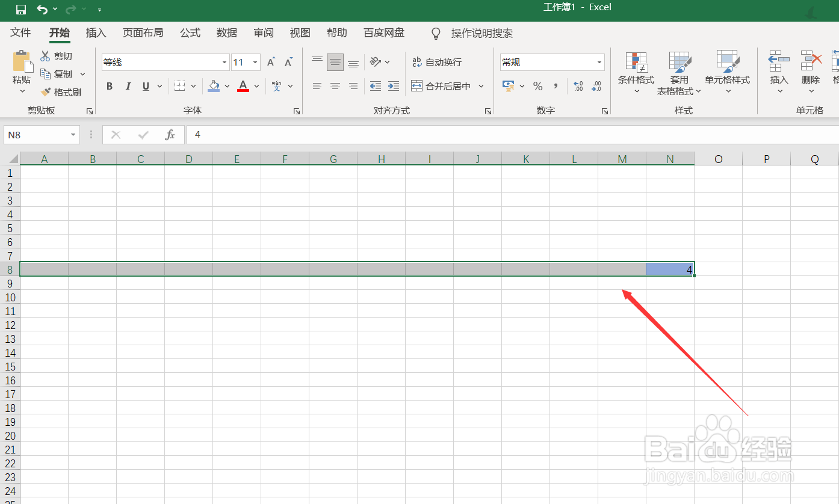Click the phonetic guide (wén) icon
The width and height of the screenshot is (839, 504).
(x=276, y=86)
